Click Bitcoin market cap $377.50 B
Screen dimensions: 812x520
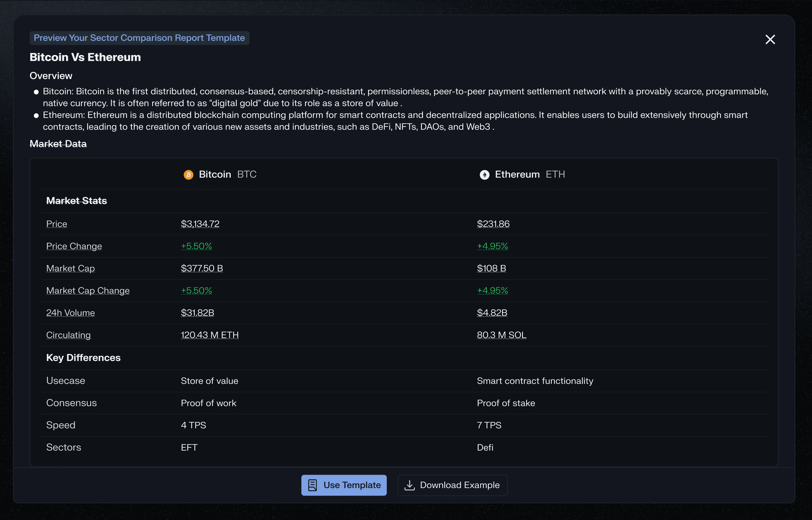tap(202, 268)
